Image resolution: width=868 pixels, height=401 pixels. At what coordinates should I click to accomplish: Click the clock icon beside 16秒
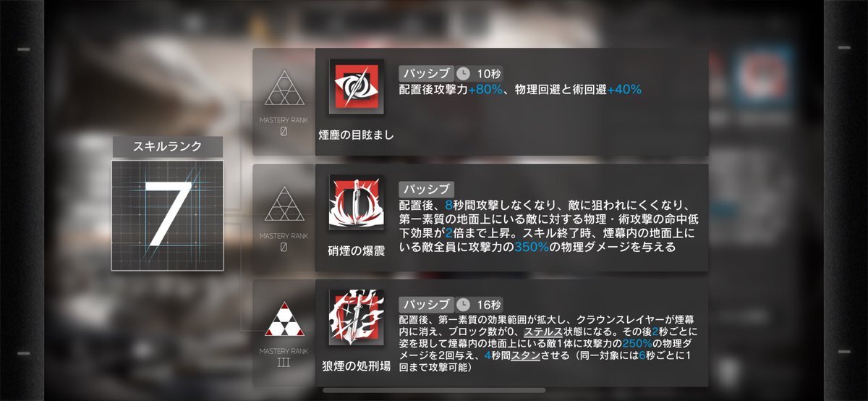[464, 304]
